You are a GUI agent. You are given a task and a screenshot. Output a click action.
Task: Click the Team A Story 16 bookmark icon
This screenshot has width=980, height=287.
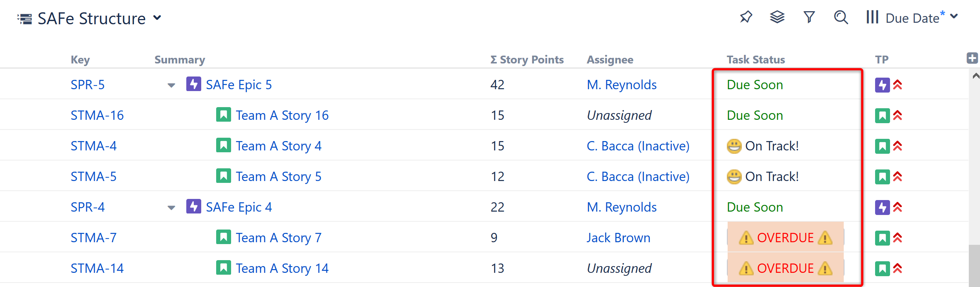point(223,115)
